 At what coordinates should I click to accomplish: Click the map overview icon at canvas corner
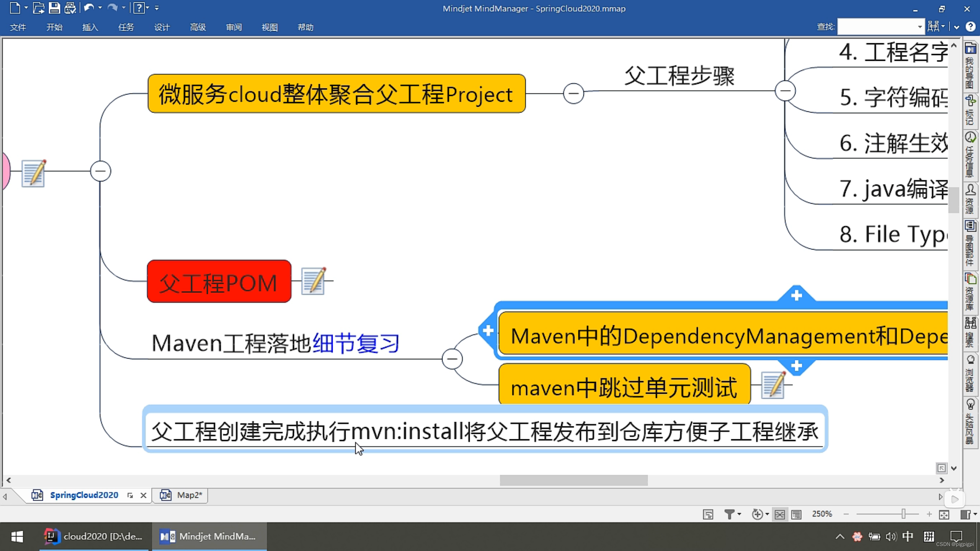coord(941,468)
